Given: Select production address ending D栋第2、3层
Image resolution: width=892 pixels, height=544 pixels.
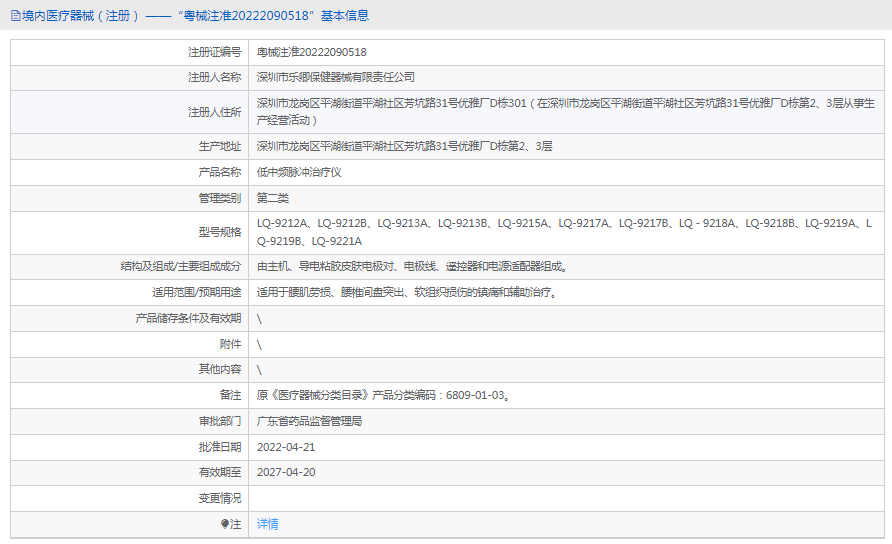Looking at the screenshot, I should [404, 146].
